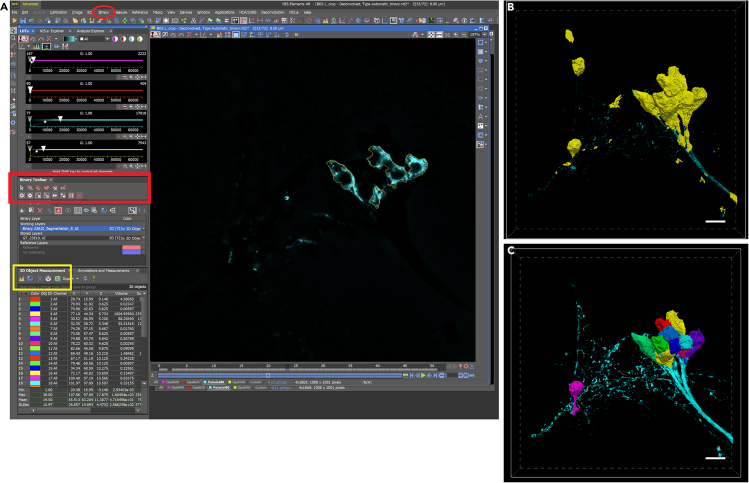Switch to the Annotations and Measurements tab

point(104,270)
